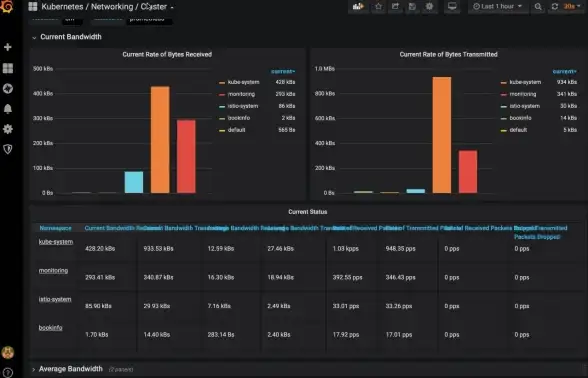The width and height of the screenshot is (588, 378).
Task: Open istio-system namespace link in table
Action: coord(55,299)
